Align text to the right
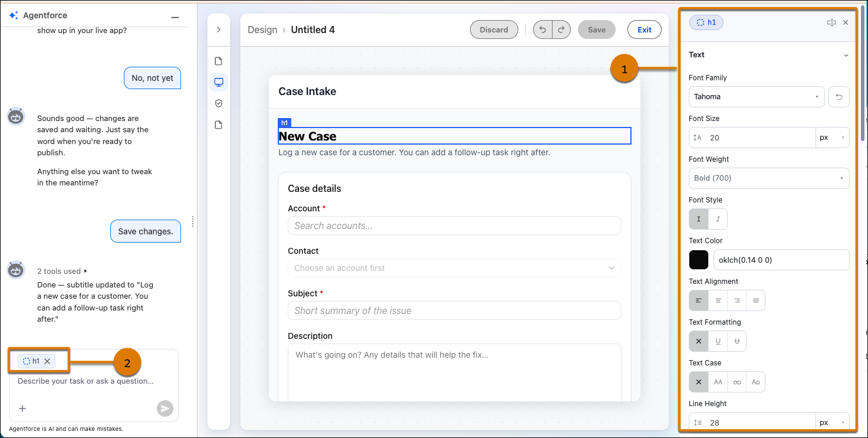The height and width of the screenshot is (438, 868). (737, 300)
